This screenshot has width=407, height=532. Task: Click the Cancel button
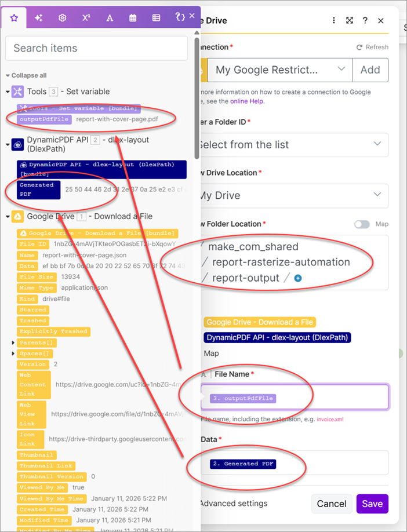[332, 504]
